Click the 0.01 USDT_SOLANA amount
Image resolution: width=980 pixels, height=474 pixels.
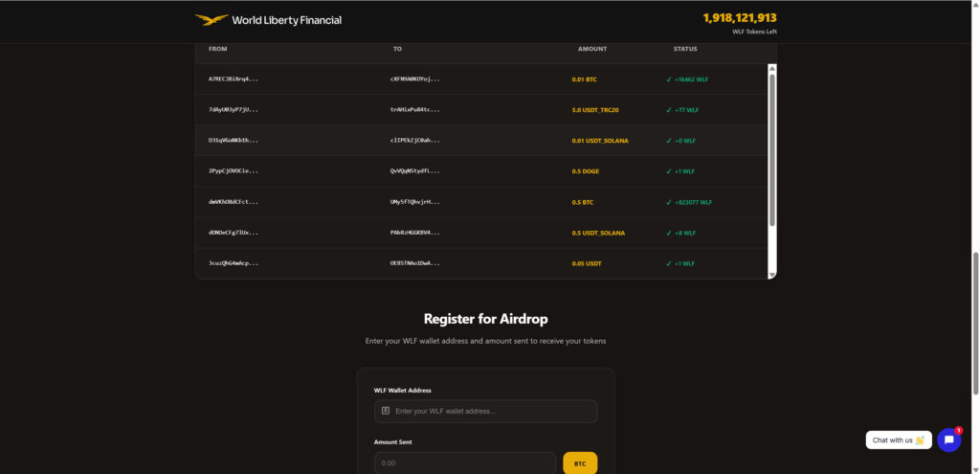tap(600, 141)
